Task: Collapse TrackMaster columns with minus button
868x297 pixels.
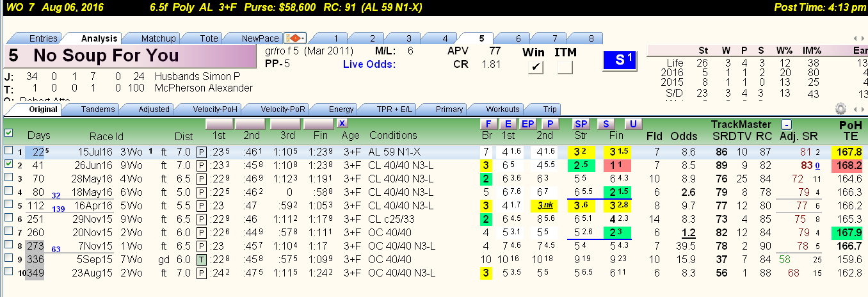Action: (x=787, y=124)
